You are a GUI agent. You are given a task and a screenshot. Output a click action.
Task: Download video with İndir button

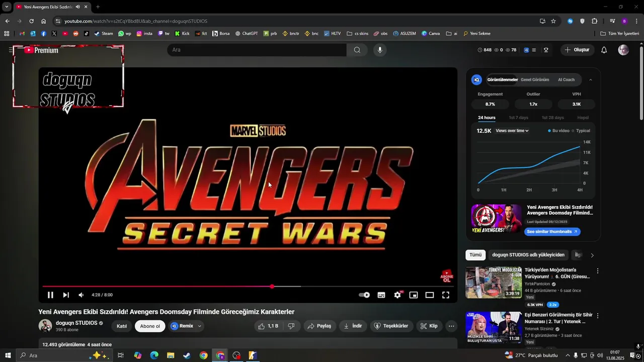point(353,326)
